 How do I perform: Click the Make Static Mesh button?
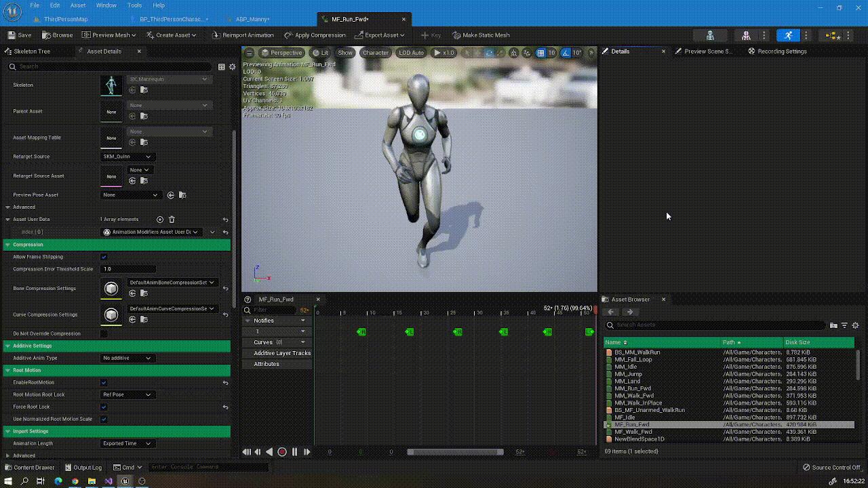tap(480, 35)
